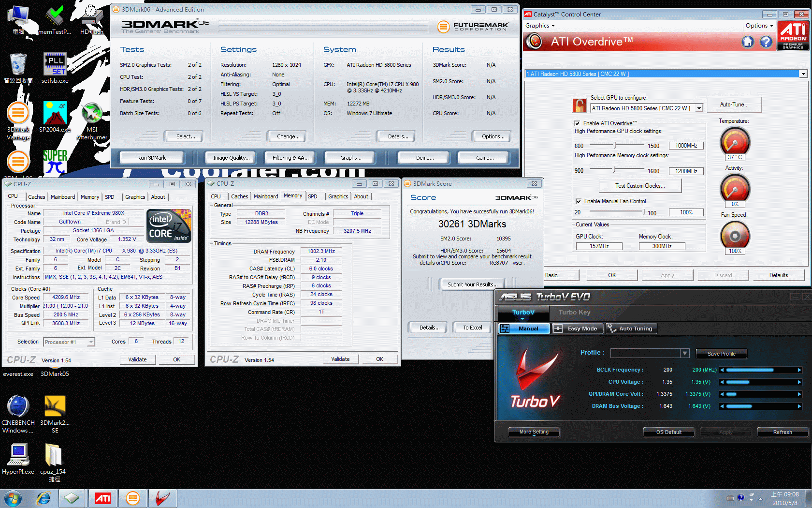Image resolution: width=812 pixels, height=508 pixels.
Task: Launch SP2004.exe desktop icon
Action: pos(55,117)
